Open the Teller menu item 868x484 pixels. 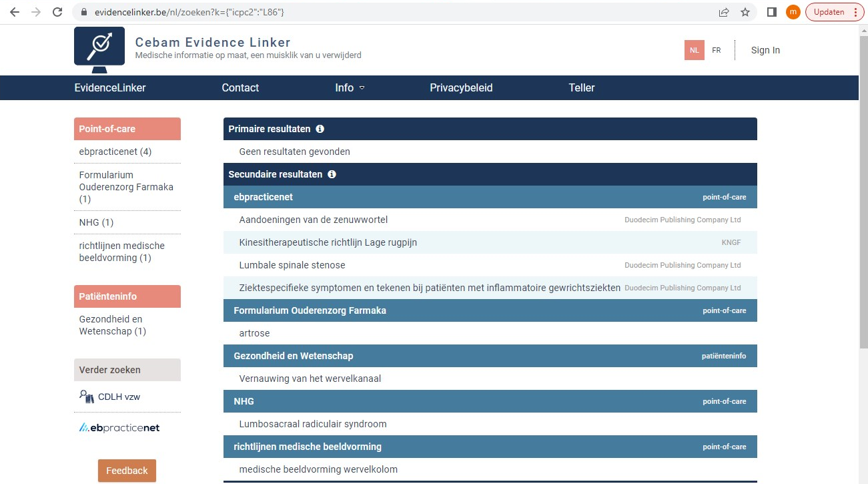pyautogui.click(x=582, y=87)
